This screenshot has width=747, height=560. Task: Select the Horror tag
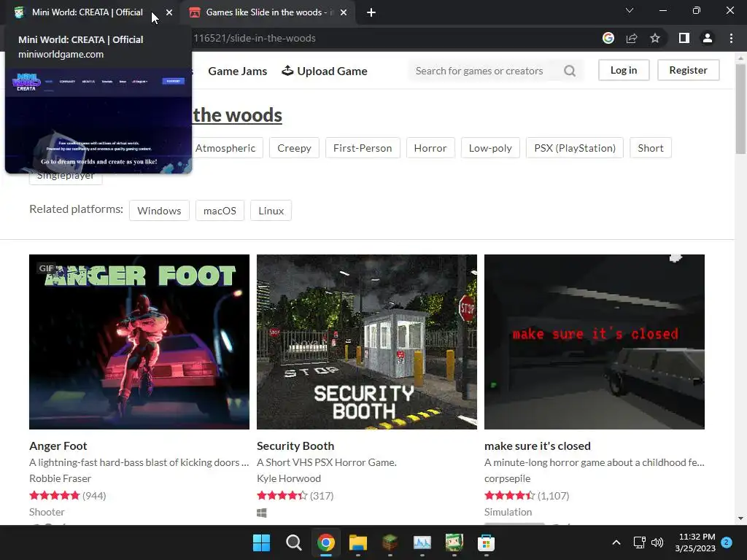click(x=430, y=148)
